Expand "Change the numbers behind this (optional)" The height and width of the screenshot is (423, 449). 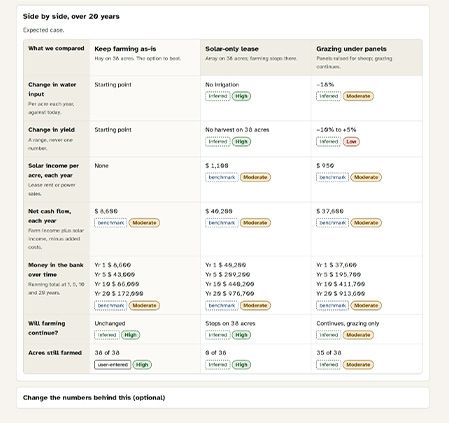223,398
